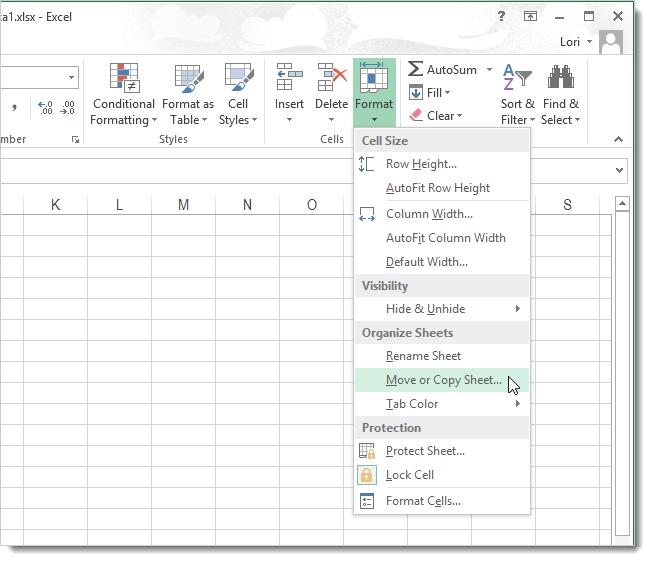Click Move or Copy Sheet

tap(442, 380)
